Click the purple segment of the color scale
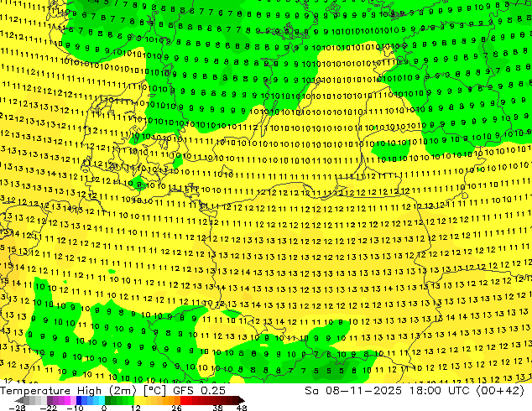 tap(61, 400)
